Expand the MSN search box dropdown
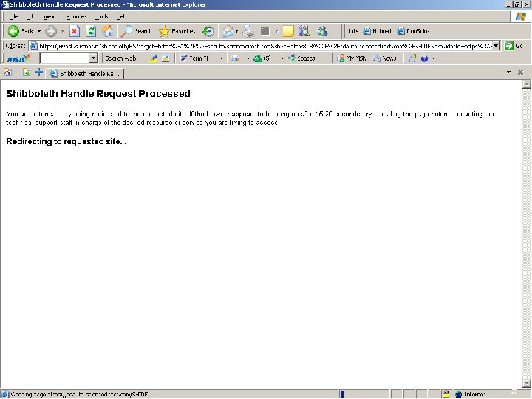The height and width of the screenshot is (399, 532). point(93,58)
